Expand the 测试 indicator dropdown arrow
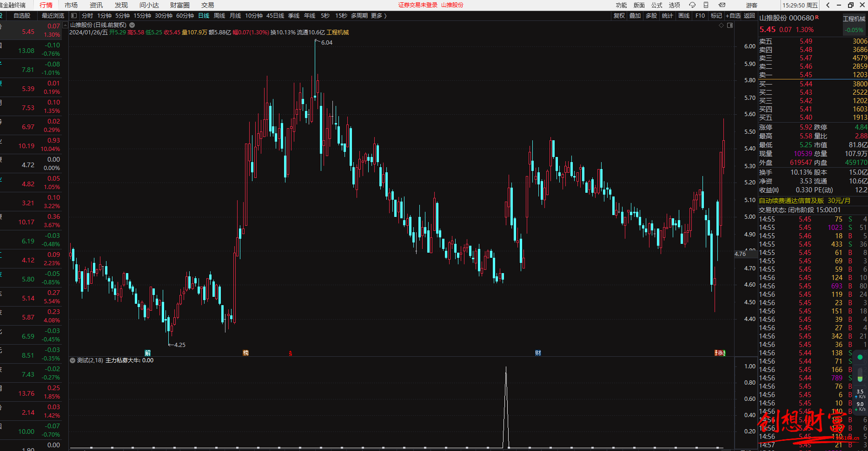This screenshot has width=868, height=451. pyautogui.click(x=73, y=360)
